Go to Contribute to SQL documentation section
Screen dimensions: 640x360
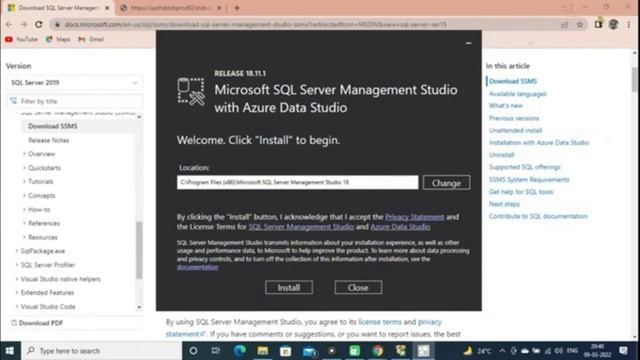tap(538, 216)
